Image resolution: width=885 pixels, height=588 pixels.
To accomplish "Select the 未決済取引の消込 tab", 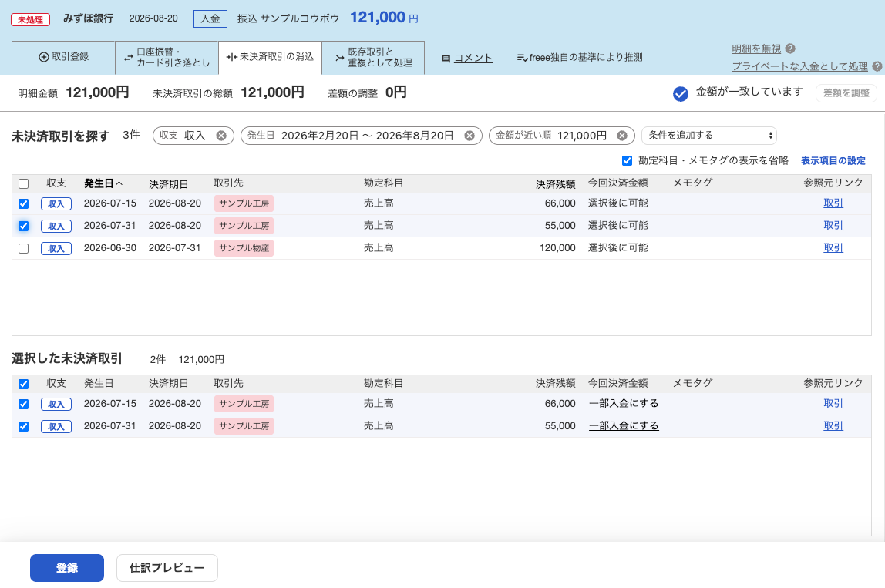I will click(x=270, y=57).
